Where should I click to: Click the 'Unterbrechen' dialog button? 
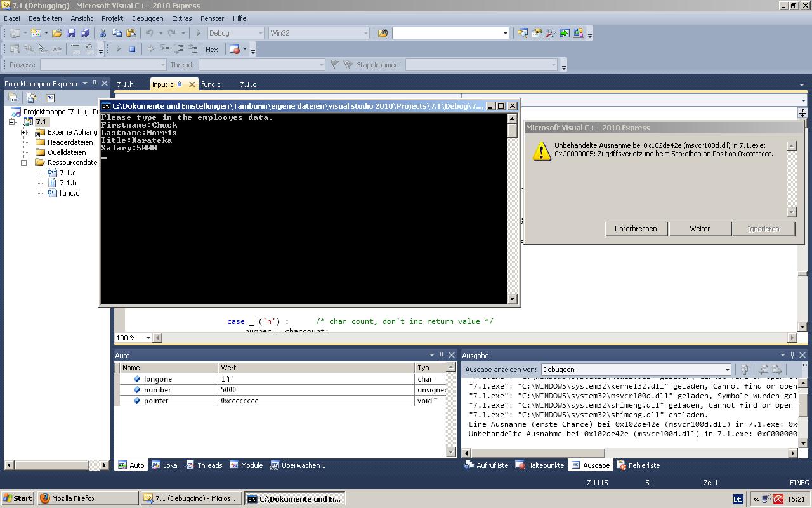pyautogui.click(x=636, y=229)
